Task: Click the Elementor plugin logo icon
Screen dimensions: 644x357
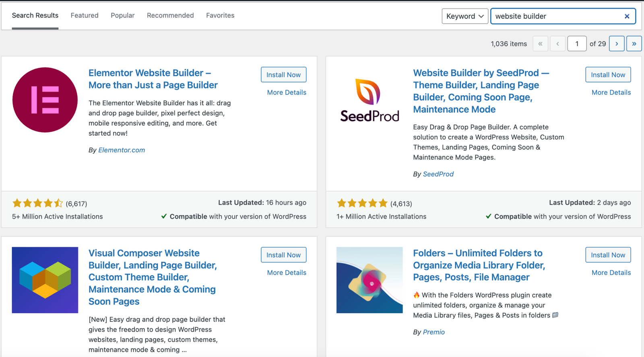Action: click(45, 100)
